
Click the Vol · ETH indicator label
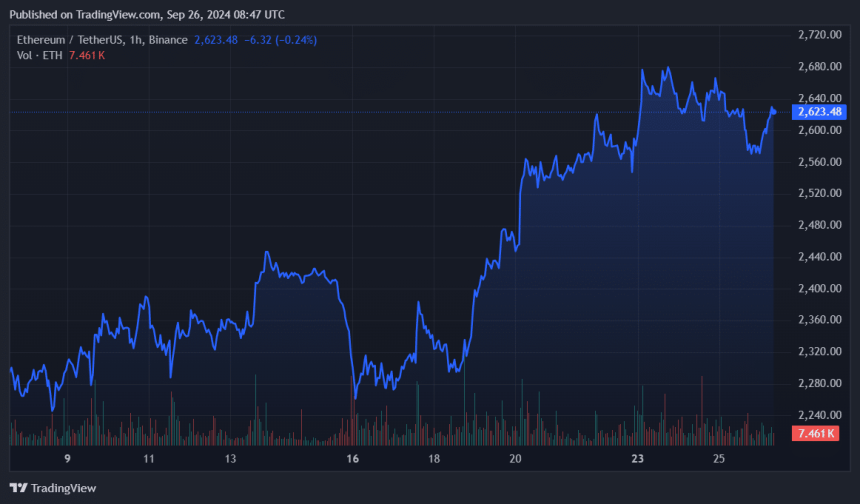39,55
